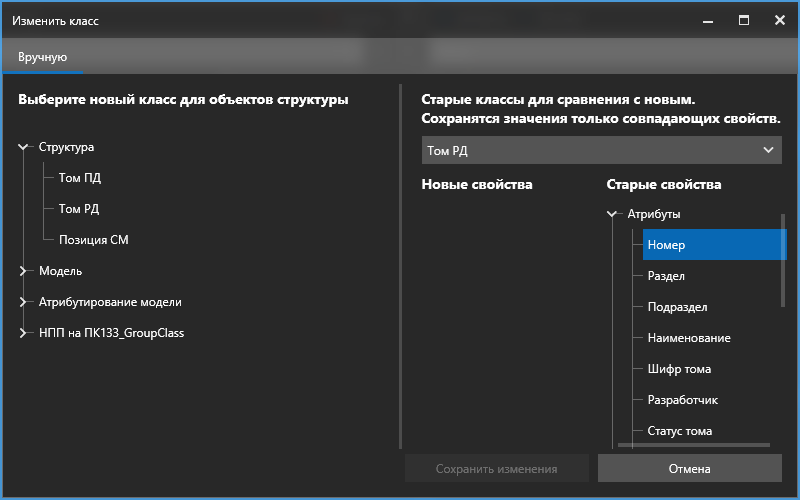Switch to the Вручную tab

tap(42, 57)
